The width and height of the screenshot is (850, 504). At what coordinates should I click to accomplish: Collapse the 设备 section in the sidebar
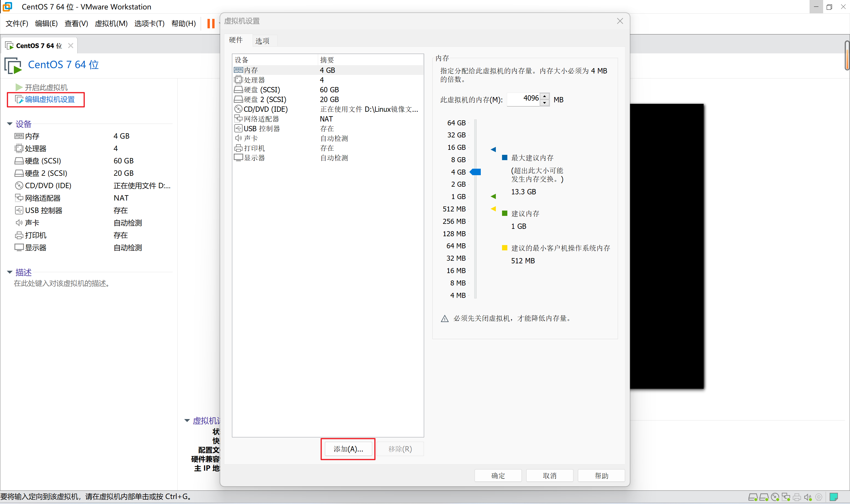(x=9, y=124)
